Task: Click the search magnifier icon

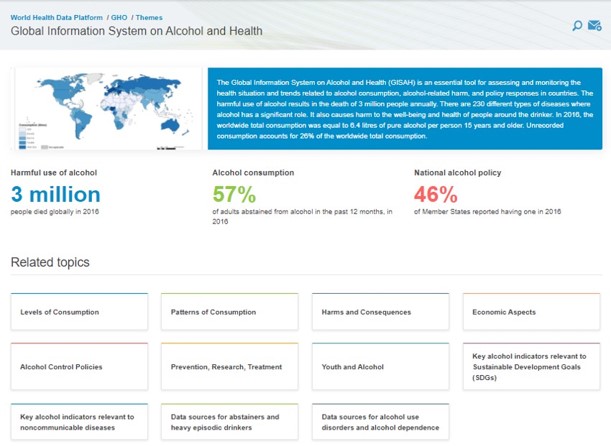Action: point(577,25)
